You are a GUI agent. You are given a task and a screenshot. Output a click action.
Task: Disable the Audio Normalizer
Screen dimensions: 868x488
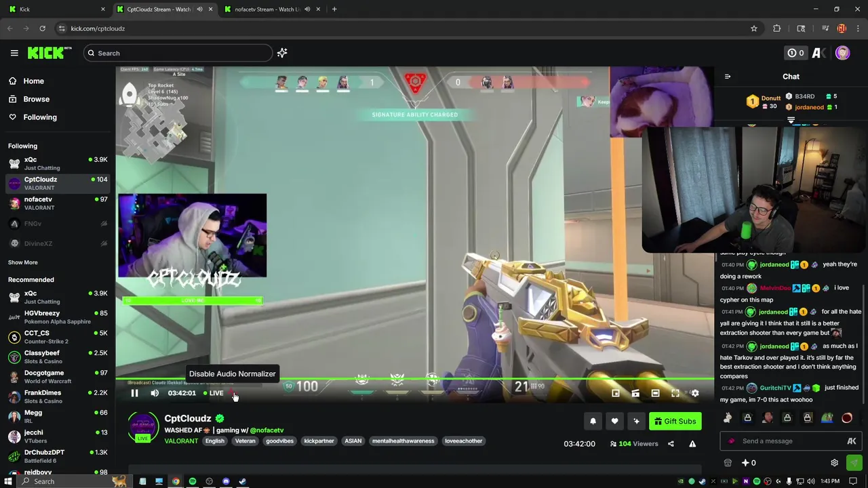click(232, 393)
